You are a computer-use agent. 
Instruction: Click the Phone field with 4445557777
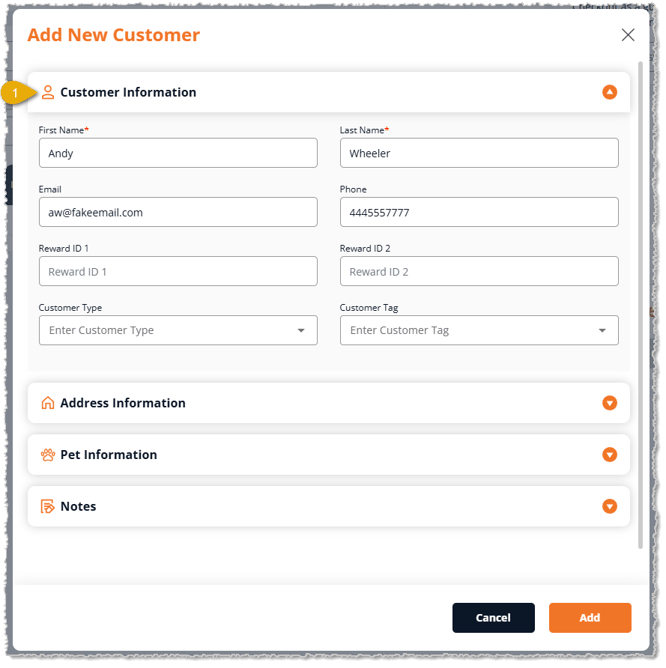click(479, 212)
